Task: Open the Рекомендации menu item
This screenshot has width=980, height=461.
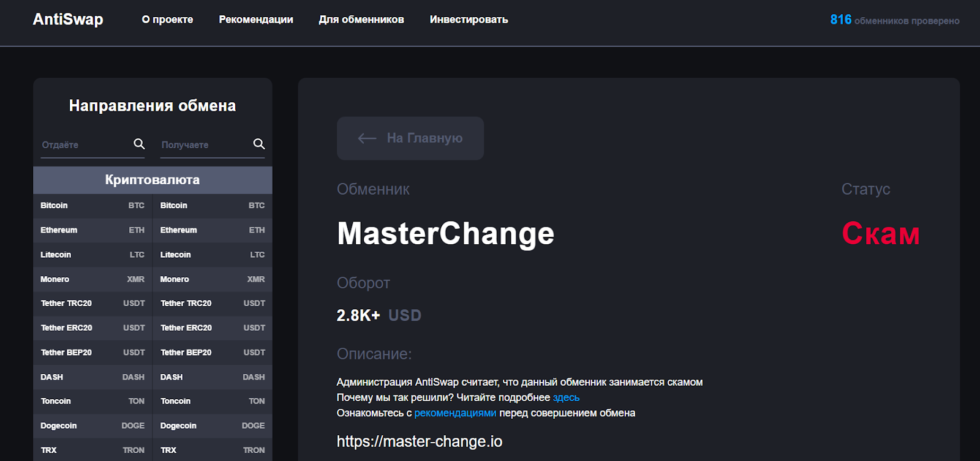Action: (x=256, y=20)
